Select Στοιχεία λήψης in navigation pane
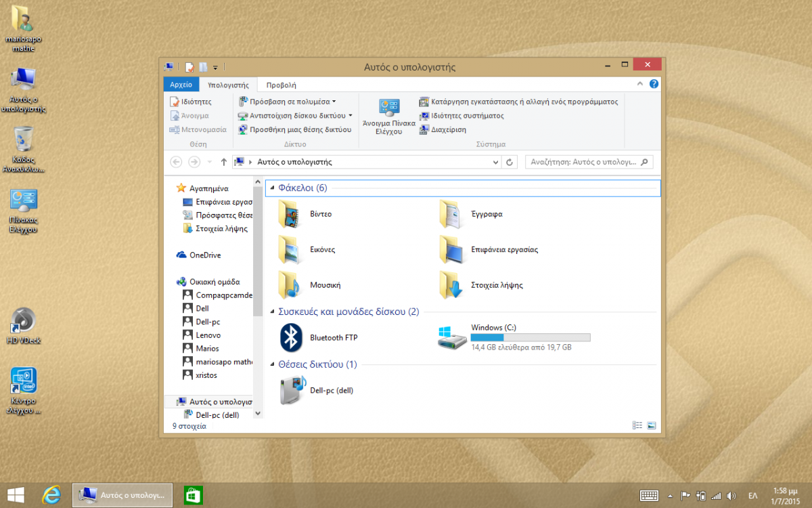The height and width of the screenshot is (508, 812). point(215,228)
